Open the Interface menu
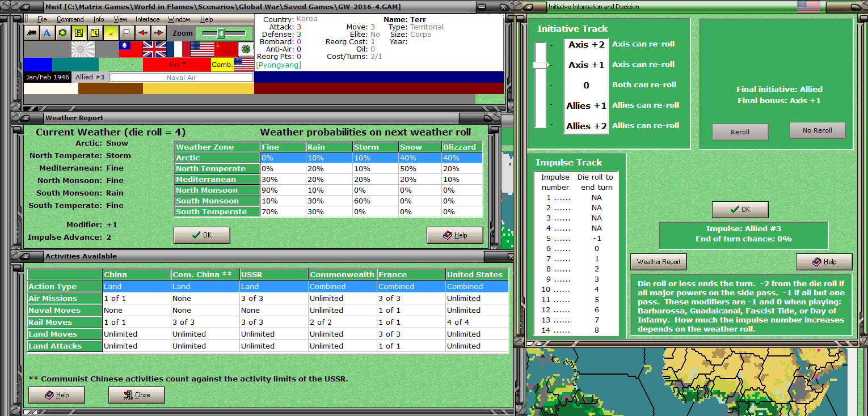This screenshot has width=868, height=416. pyautogui.click(x=148, y=19)
